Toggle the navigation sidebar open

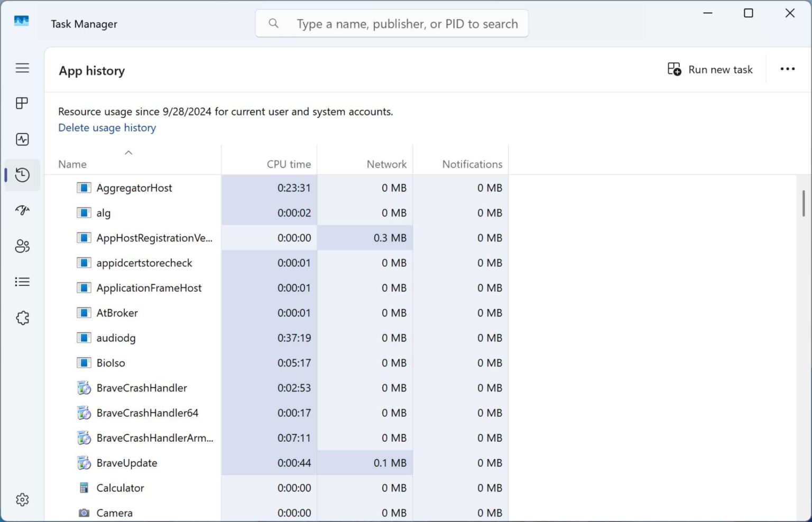click(22, 68)
